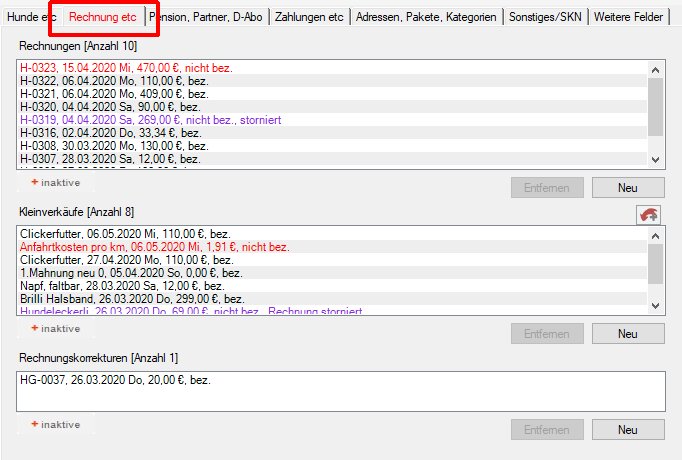Screen dimensions: 682x460
Task: Click scroll-down arrow of Kleinverkäufe list
Action: click(655, 305)
